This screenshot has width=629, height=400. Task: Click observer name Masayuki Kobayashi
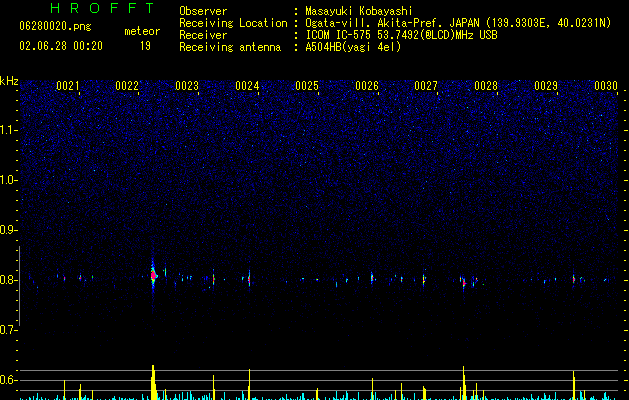click(x=359, y=11)
